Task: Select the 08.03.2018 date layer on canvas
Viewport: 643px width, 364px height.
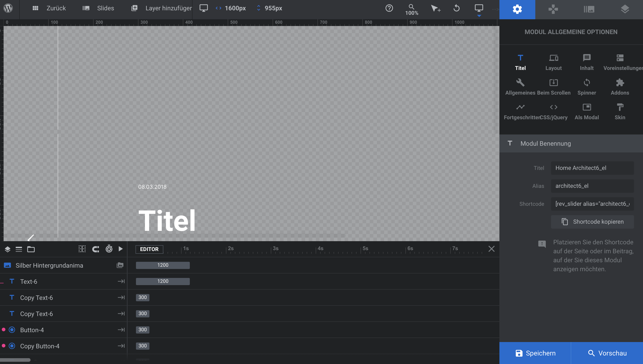Action: [152, 187]
